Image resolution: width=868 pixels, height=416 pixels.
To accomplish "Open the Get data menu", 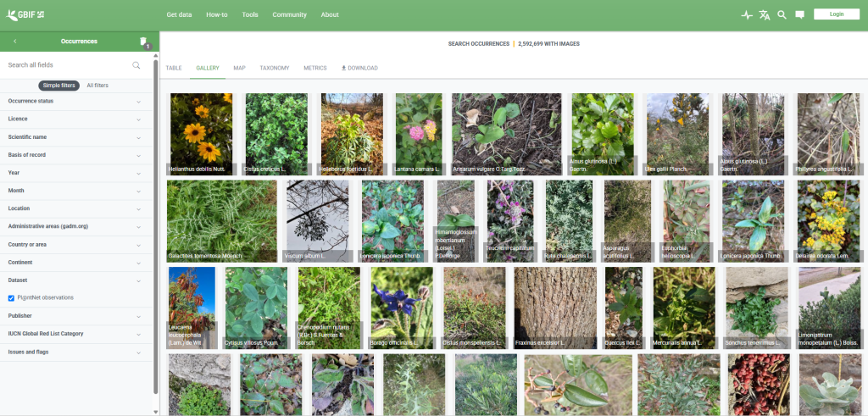I will pos(180,15).
